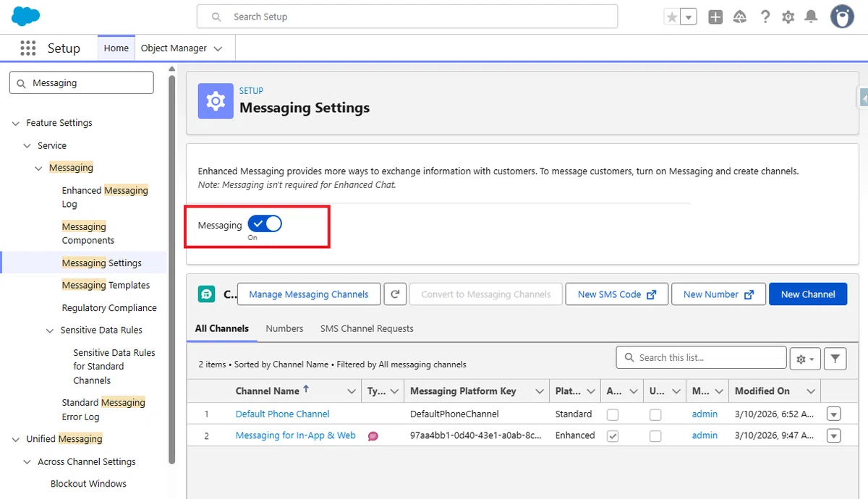Check the second checkbox for Messaging for In-App & Web

655,436
